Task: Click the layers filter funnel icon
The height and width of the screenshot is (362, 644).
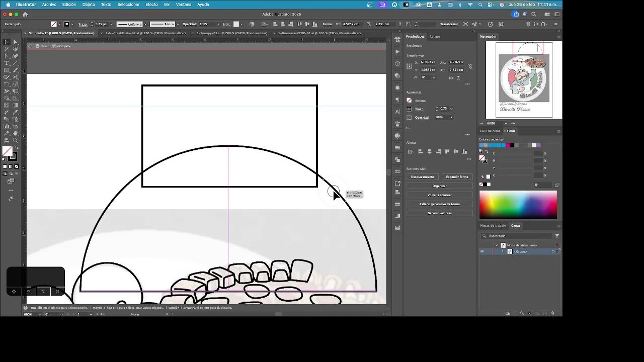Action: pos(557,236)
